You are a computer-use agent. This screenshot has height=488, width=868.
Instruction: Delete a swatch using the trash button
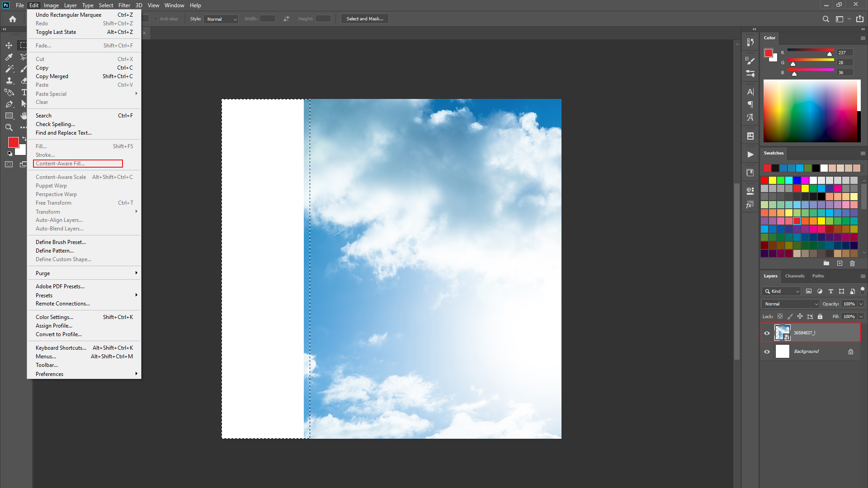coord(853,263)
